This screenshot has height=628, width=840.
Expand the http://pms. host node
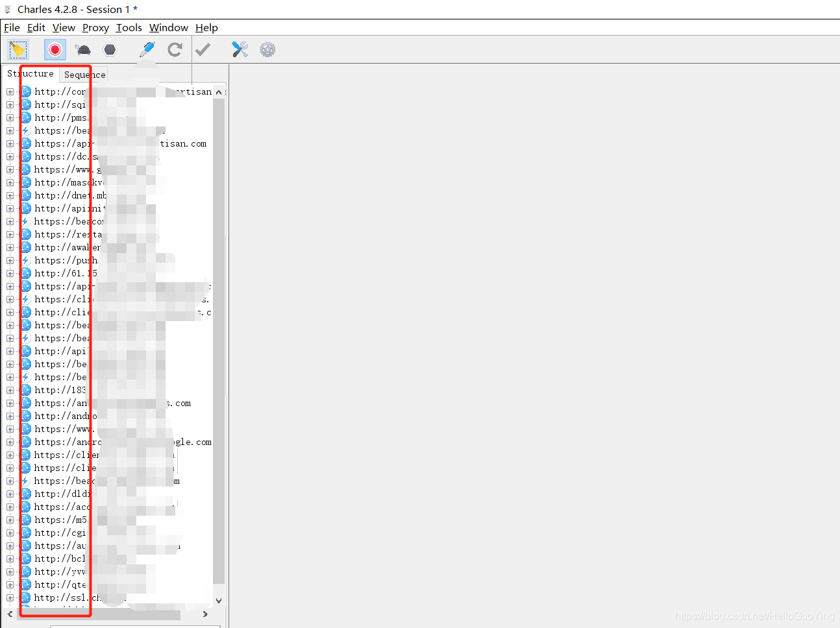pos(10,117)
